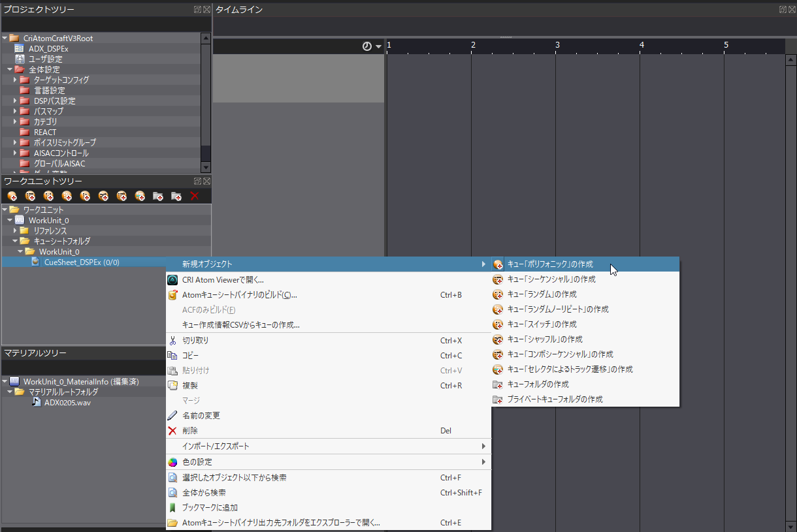The height and width of the screenshot is (532, 797).
Task: Expand the カテゴリ folder
Action: coord(15,121)
